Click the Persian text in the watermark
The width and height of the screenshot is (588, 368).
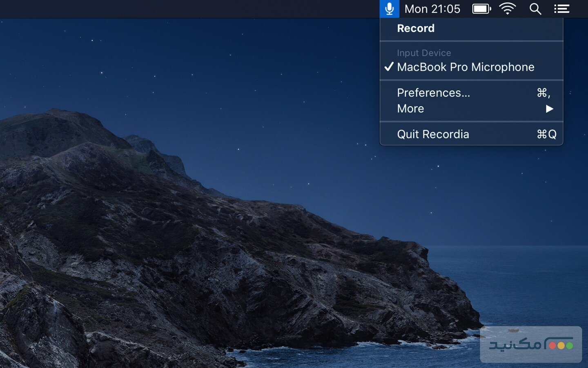515,345
